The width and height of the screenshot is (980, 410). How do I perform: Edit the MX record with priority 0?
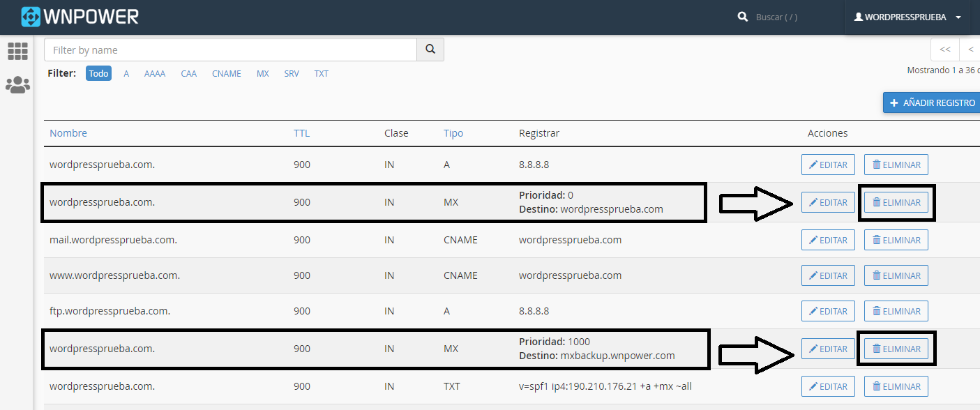(x=828, y=203)
